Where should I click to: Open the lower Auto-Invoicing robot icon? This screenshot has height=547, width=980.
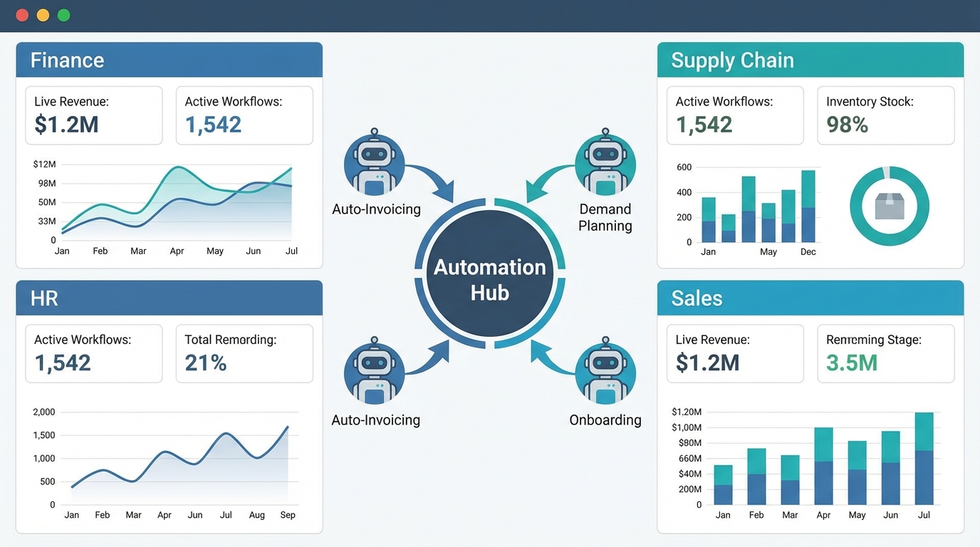click(x=375, y=370)
